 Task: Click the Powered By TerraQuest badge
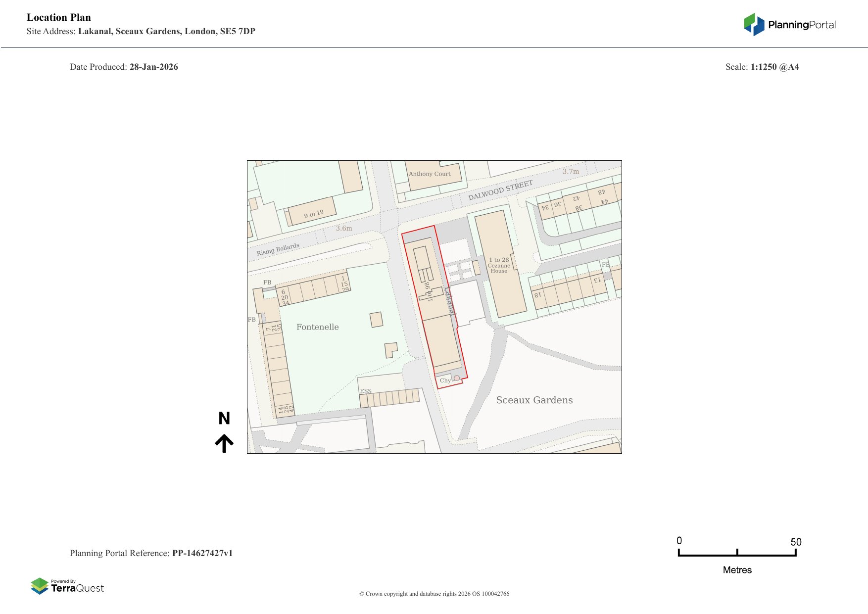click(x=68, y=584)
